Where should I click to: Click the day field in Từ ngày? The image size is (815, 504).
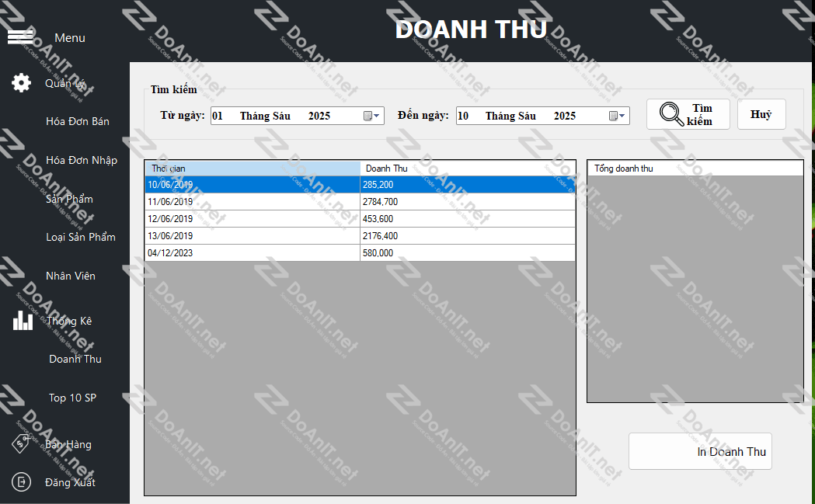click(x=218, y=116)
